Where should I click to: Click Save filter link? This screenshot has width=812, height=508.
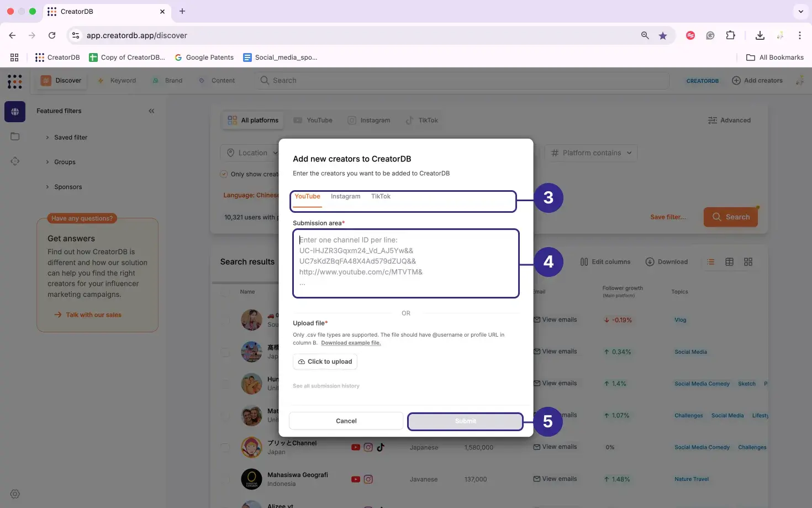(668, 217)
